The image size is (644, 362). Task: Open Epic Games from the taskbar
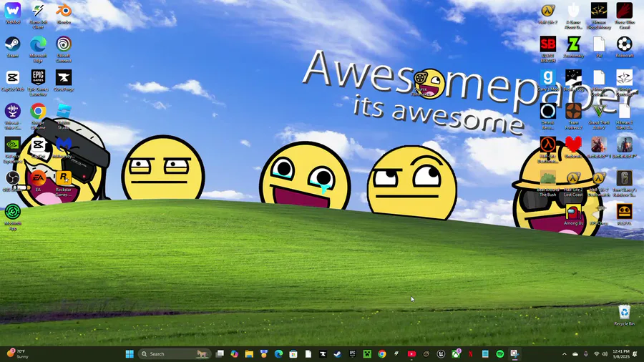coord(352,354)
